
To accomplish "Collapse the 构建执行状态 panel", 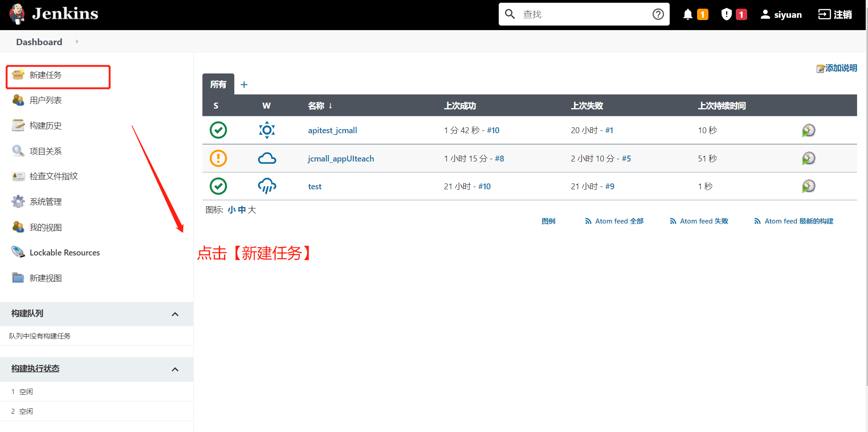I will 175,369.
